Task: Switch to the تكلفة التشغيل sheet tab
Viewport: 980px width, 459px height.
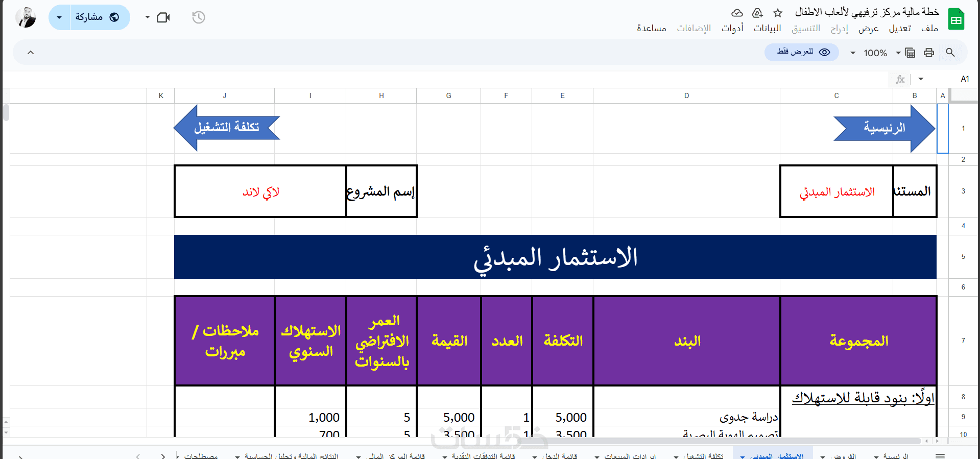Action: coord(703,456)
